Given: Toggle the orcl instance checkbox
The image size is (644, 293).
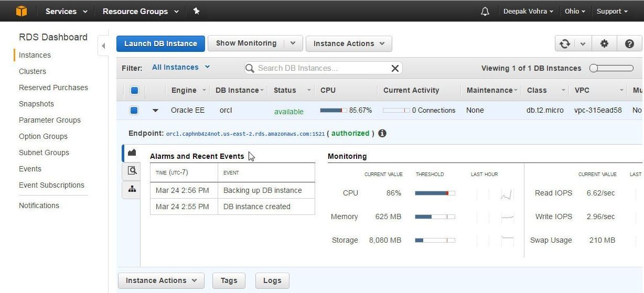Looking at the screenshot, I should [x=134, y=111].
